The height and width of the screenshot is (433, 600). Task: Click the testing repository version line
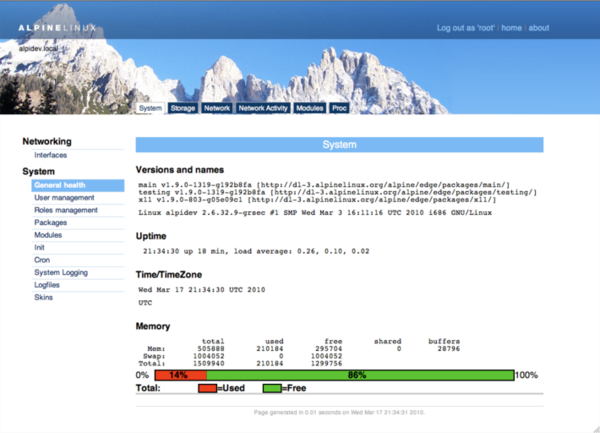pos(338,192)
